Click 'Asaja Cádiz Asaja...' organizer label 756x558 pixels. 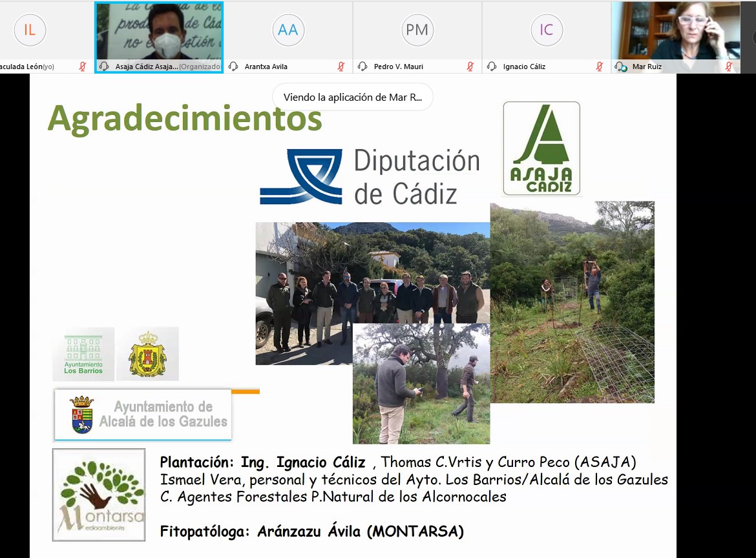[x=168, y=67]
